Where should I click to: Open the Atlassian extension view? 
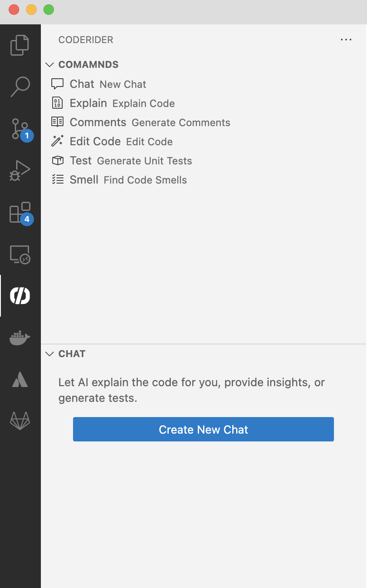point(19,379)
